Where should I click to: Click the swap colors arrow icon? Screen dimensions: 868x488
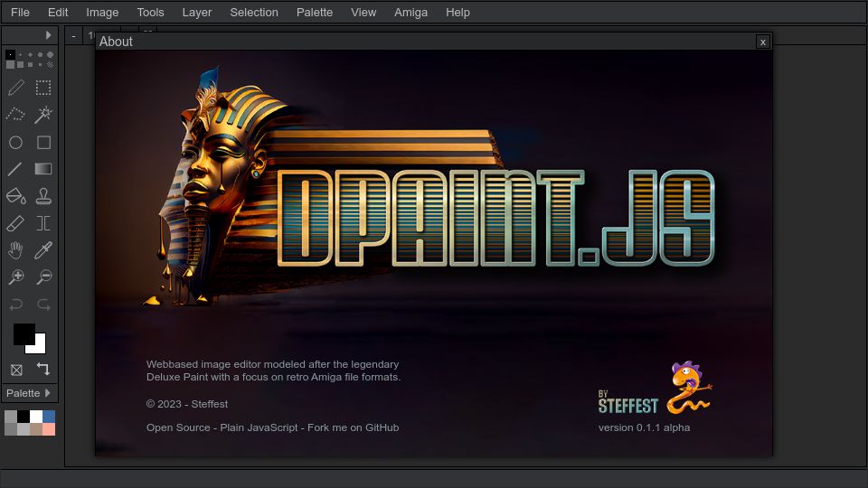pyautogui.click(x=42, y=369)
